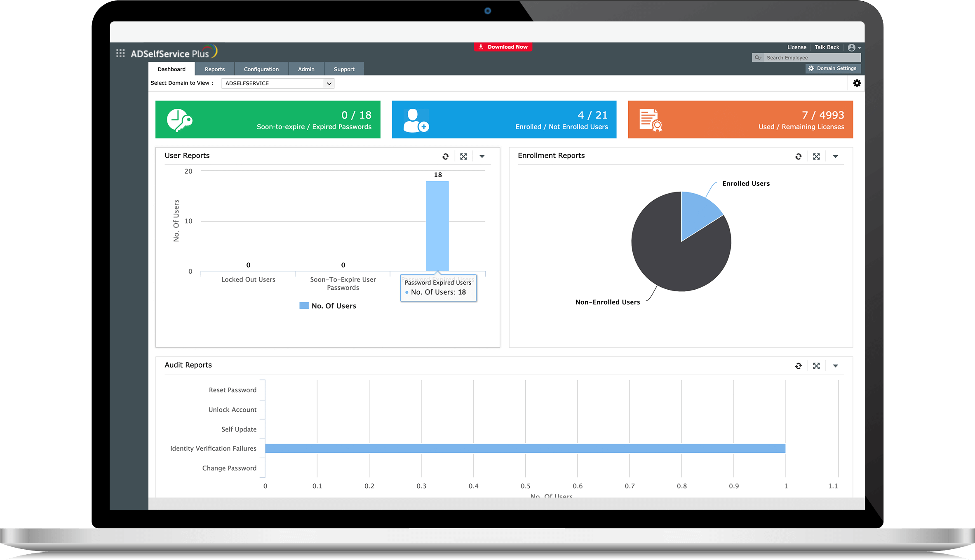Open the apps grid icon

pyautogui.click(x=120, y=53)
